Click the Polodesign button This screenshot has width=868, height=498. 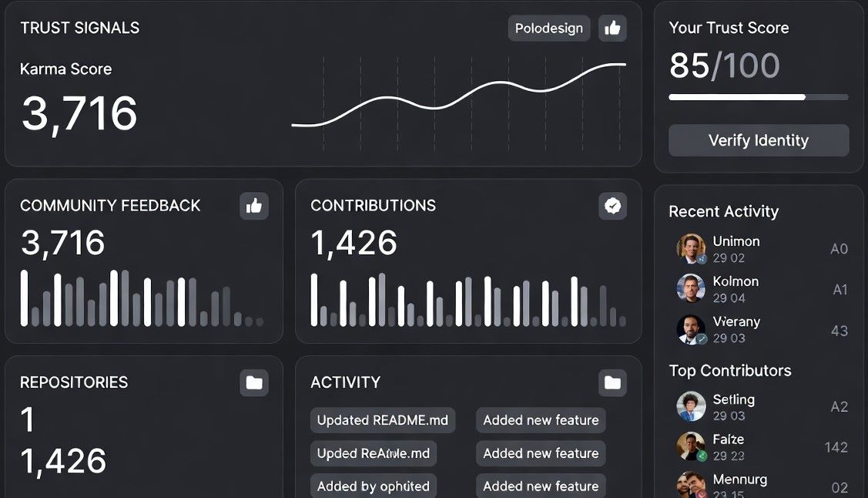point(548,28)
